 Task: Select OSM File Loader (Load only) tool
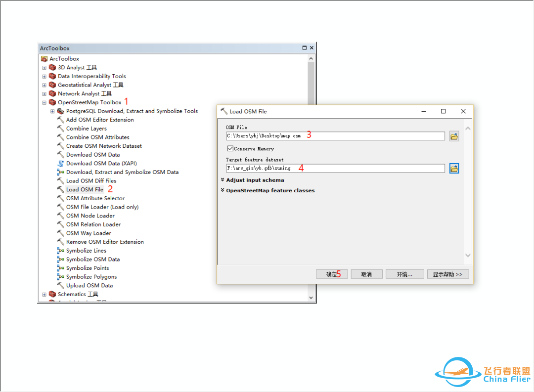[x=102, y=207]
